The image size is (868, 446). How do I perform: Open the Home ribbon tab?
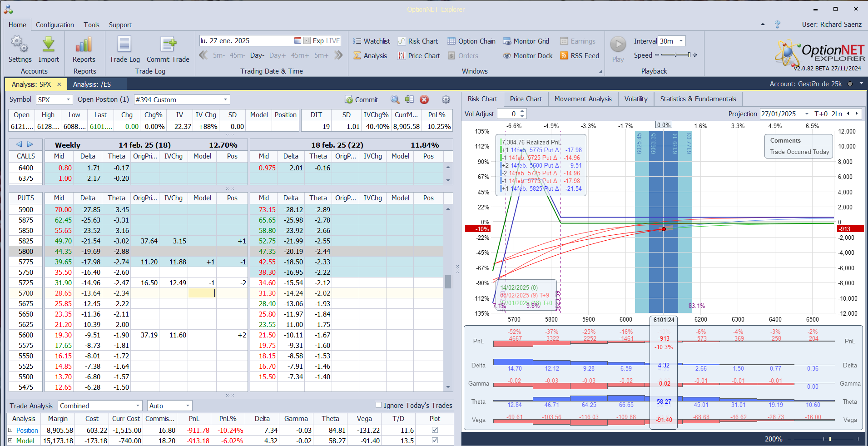17,25
